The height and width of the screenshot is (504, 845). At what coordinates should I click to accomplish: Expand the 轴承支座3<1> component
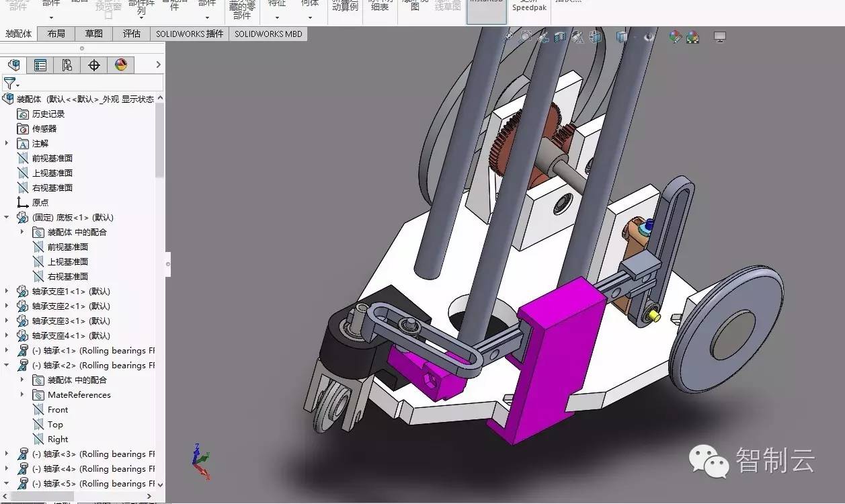[x=7, y=321]
